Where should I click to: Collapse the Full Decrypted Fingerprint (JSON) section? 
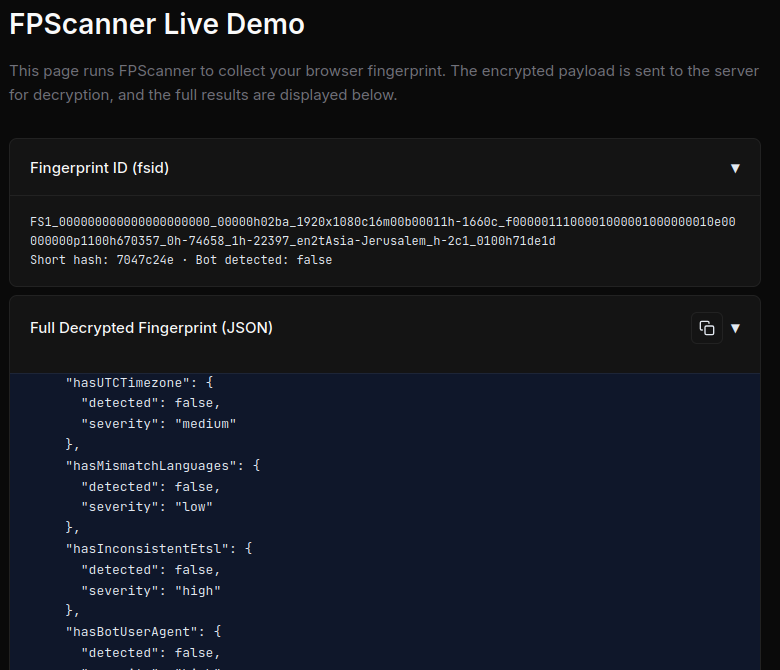[735, 328]
